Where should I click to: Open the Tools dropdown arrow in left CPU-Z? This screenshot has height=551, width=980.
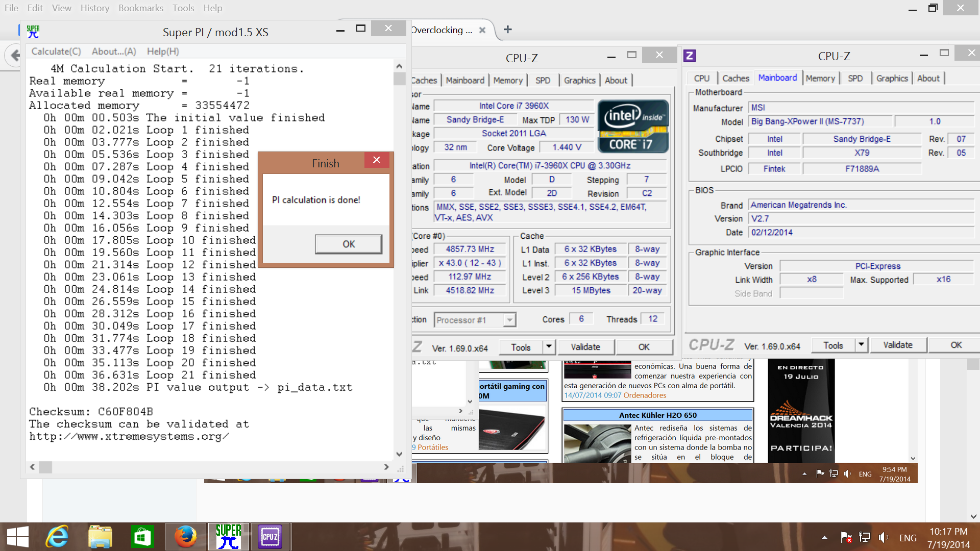pos(549,347)
